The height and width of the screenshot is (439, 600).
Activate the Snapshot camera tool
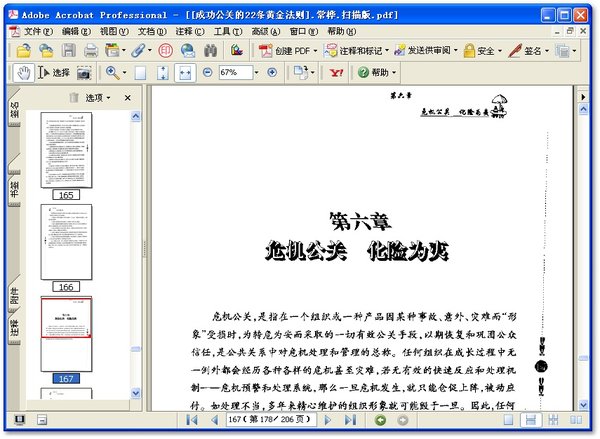84,73
